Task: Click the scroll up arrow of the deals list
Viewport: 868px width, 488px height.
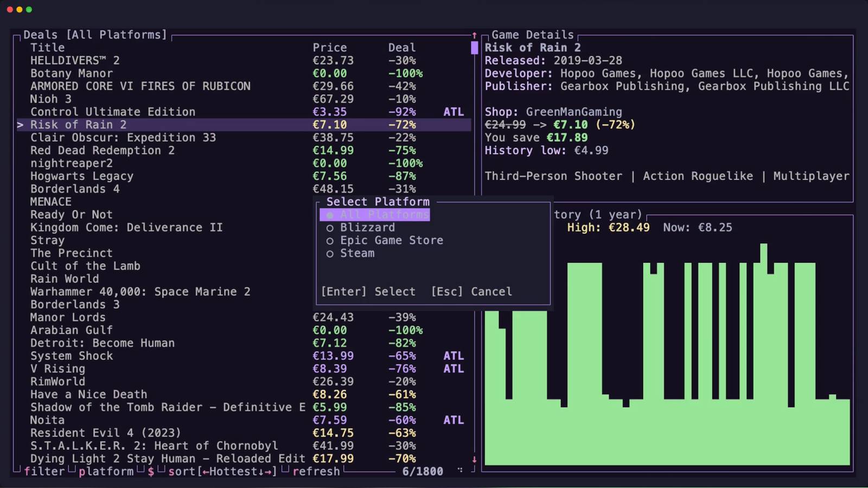Action: (x=474, y=35)
